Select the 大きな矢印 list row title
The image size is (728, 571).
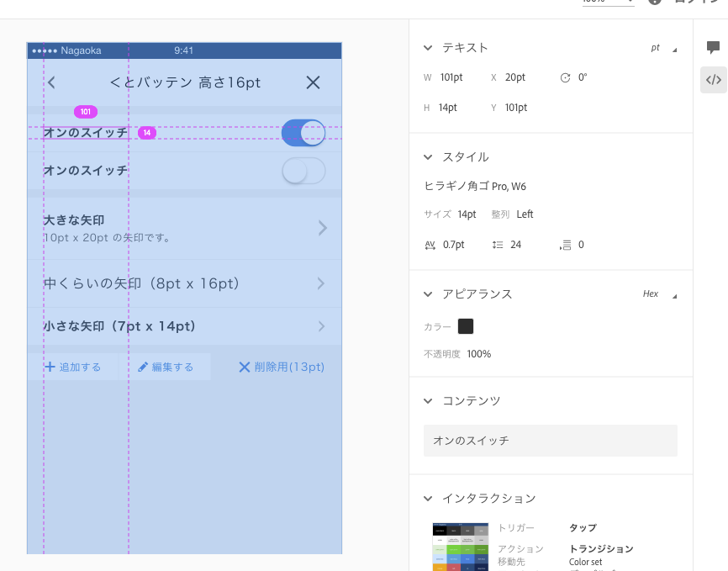coord(74,220)
